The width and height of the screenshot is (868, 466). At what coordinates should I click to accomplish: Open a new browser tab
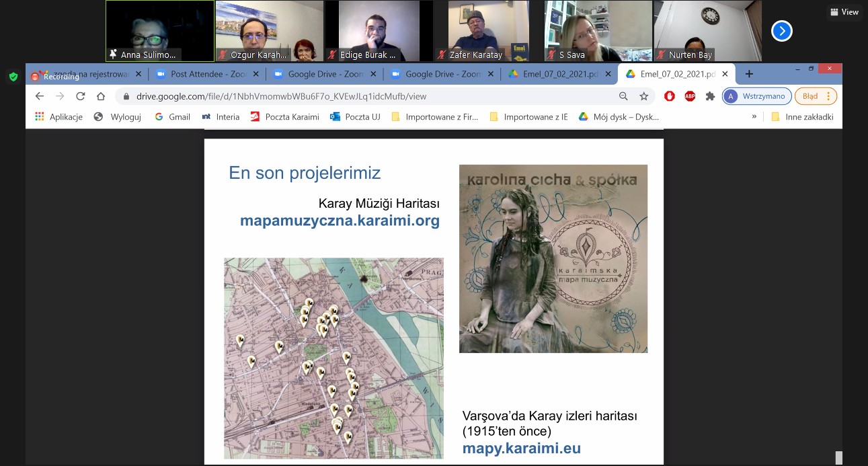tap(749, 74)
